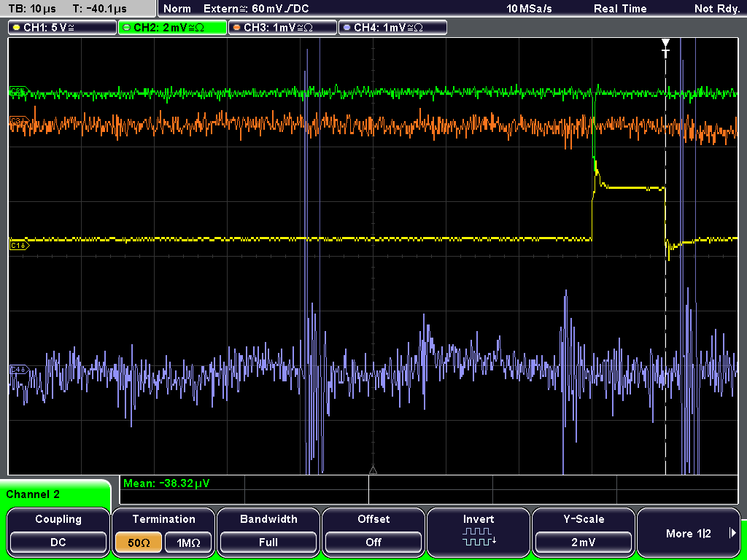Click the trigger position marker at top
This screenshot has height=560, width=747.
point(665,47)
